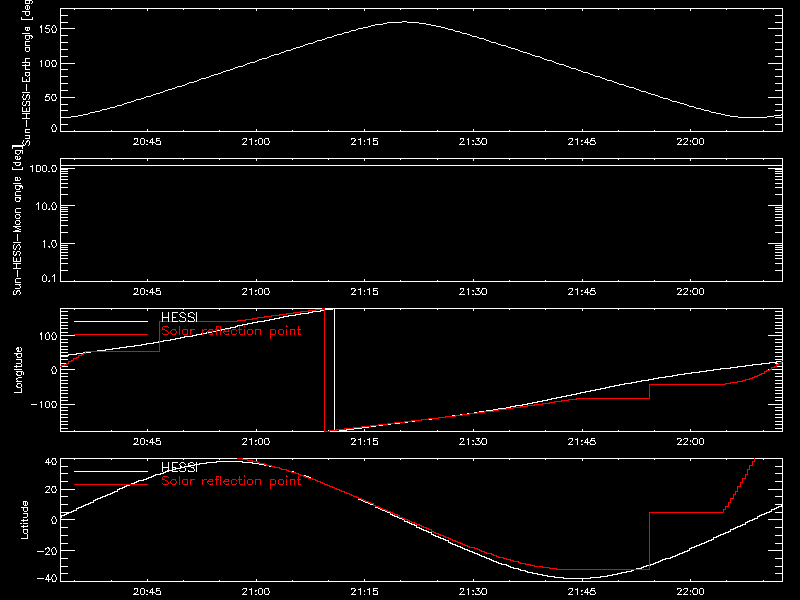Image resolution: width=800 pixels, height=600 pixels.
Task: Click the -20 tick label on Latitude plot
Action: click(x=47, y=551)
